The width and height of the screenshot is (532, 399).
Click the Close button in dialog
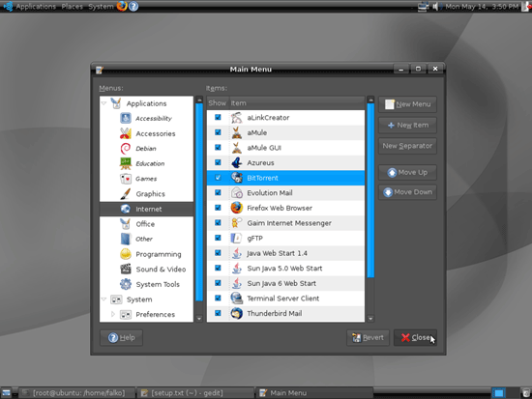pos(415,337)
